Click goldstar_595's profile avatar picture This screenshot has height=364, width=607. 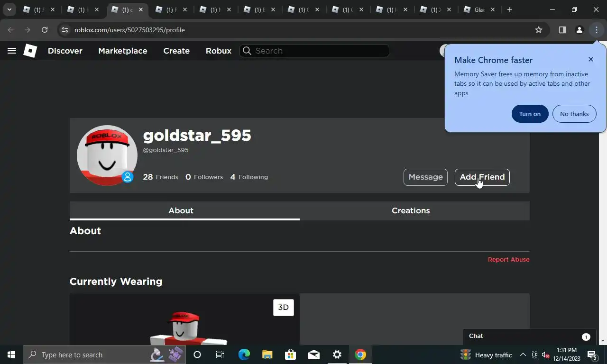[107, 155]
